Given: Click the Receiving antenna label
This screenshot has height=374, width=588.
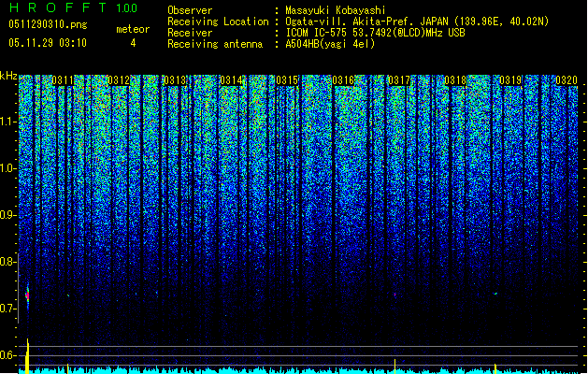Looking at the screenshot, I should (x=215, y=44).
